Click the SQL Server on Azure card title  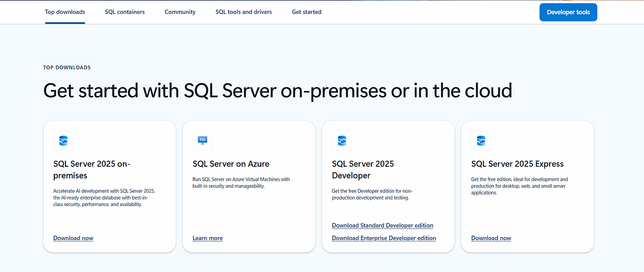(231, 164)
